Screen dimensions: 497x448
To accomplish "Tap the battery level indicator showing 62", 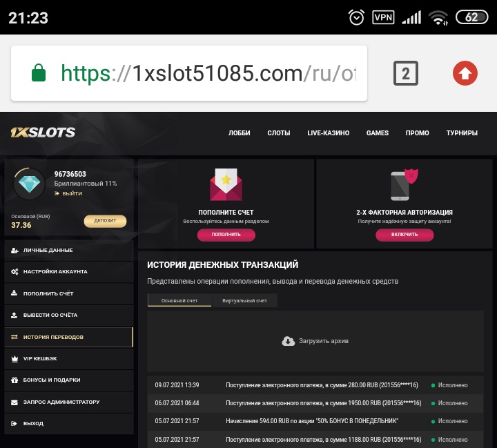I will tap(471, 17).
